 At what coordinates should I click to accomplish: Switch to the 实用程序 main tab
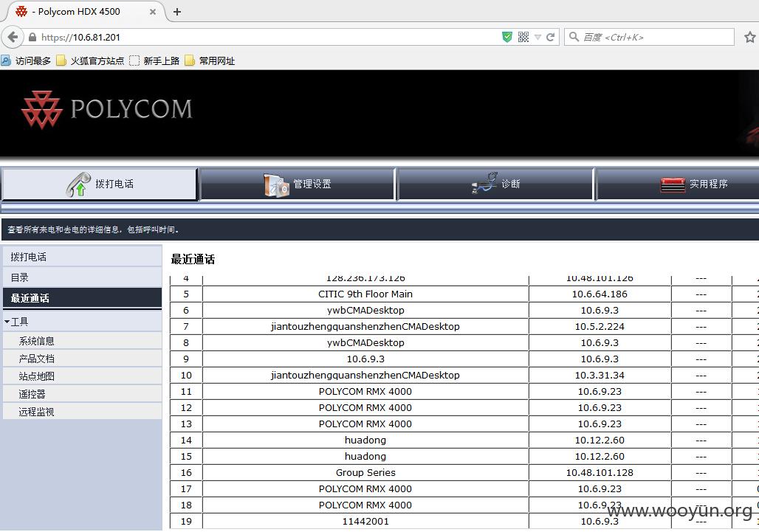click(x=678, y=184)
